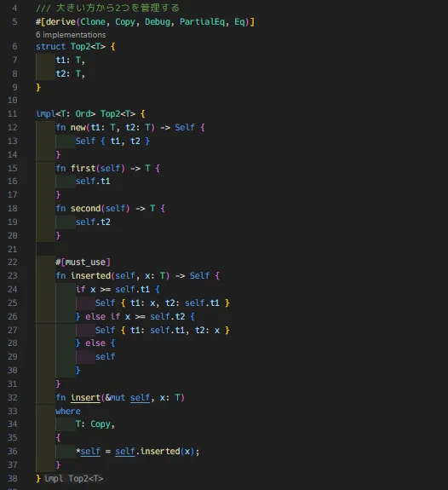448x490 pixels.
Task: Click 'self.t2' on line 19
Action: coord(93,222)
